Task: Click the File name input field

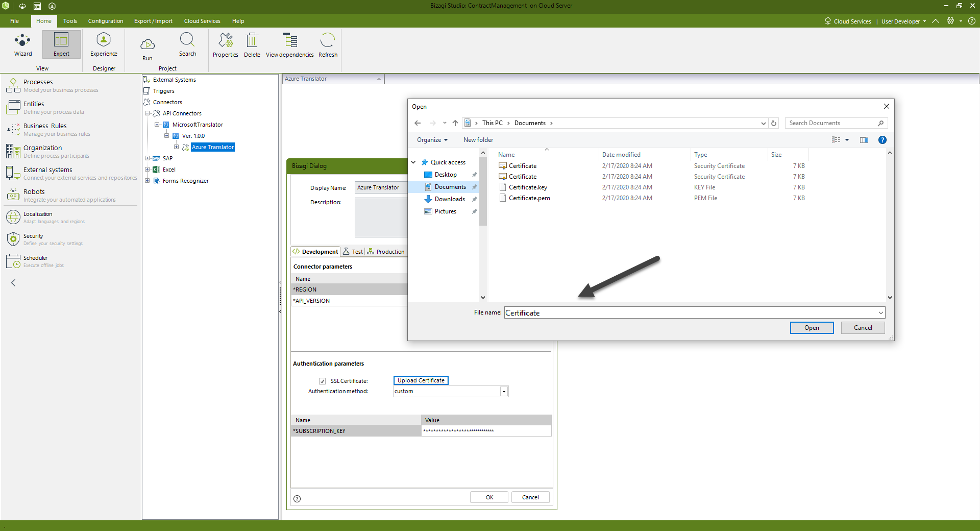Action: pos(695,313)
